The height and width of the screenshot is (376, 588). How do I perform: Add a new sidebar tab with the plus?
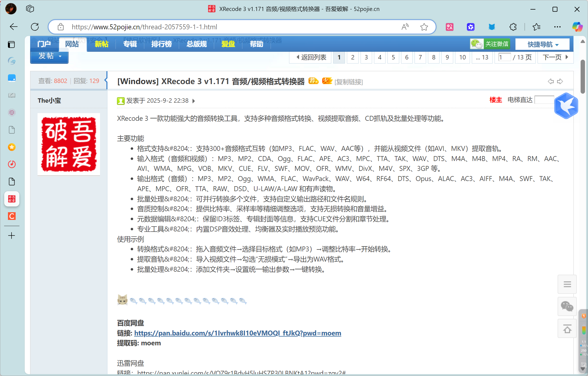pyautogui.click(x=12, y=236)
